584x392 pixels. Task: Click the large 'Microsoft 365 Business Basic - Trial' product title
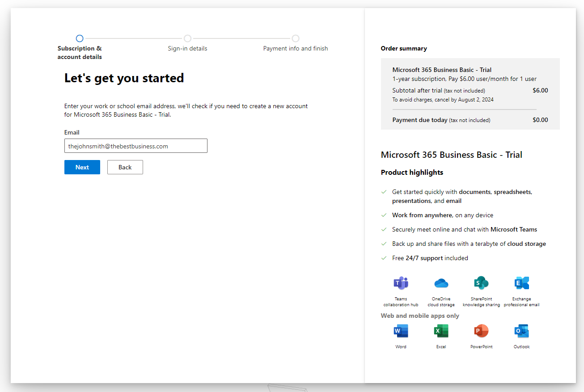pos(452,155)
